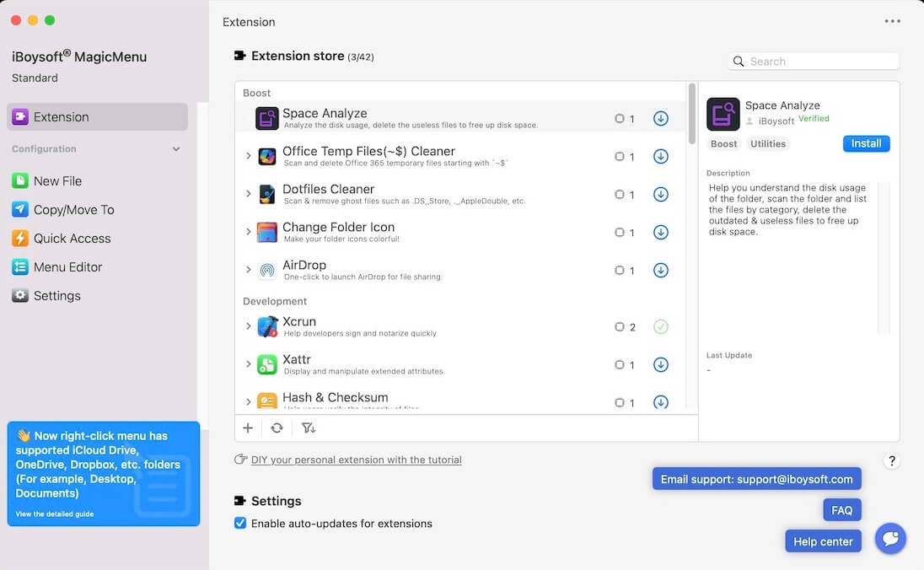Click the Xcrun extension icon
Screen dimensions: 924x570
click(x=267, y=326)
